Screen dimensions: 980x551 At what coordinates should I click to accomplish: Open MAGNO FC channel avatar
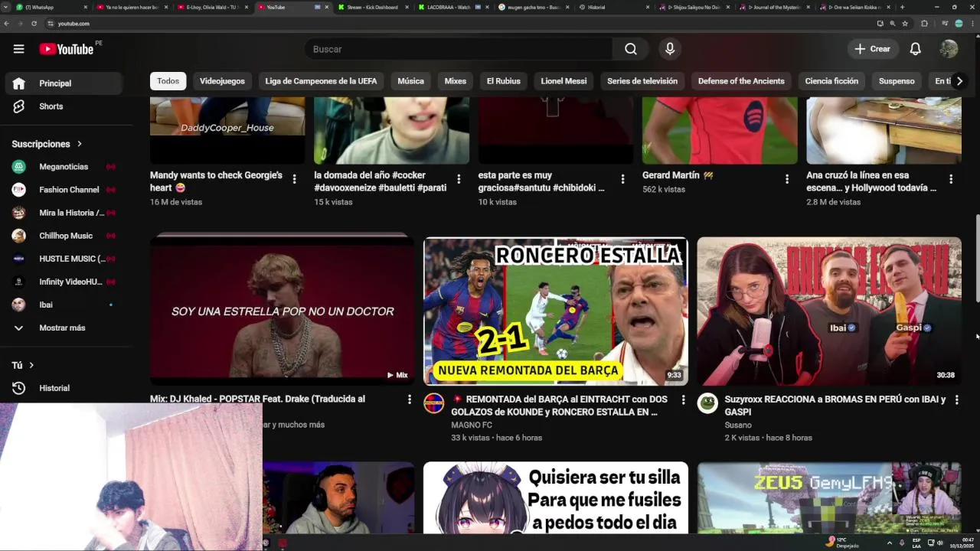click(434, 403)
